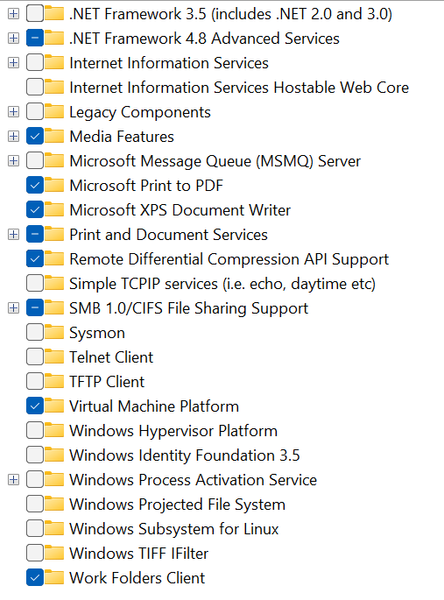The image size is (444, 600).
Task: Select the Remote Differential Compression API Support label
Action: click(229, 259)
